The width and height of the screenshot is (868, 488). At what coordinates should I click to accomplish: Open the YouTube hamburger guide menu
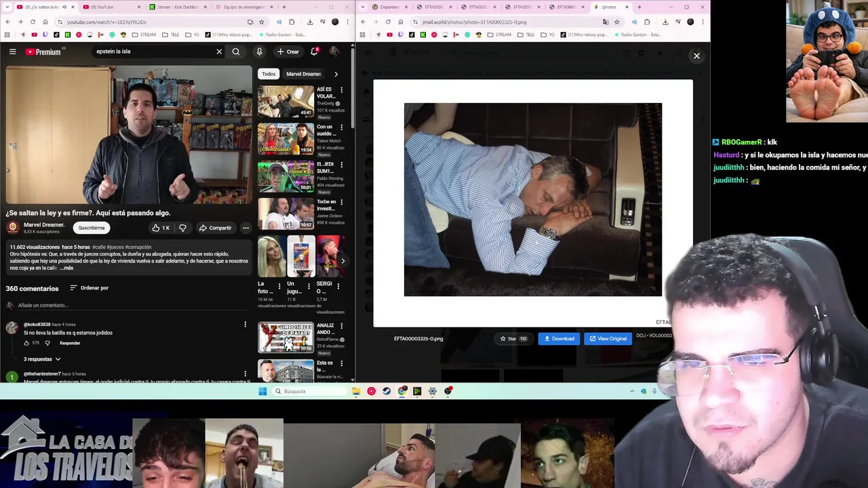pos(12,52)
